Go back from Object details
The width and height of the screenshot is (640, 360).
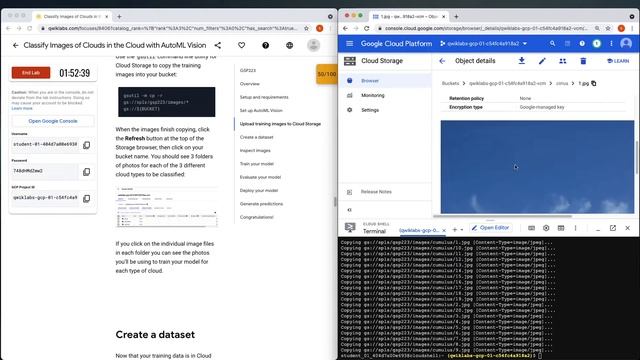click(442, 61)
